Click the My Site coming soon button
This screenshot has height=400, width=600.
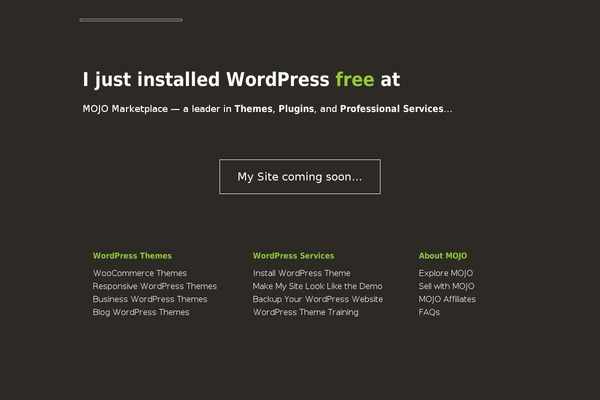point(300,176)
